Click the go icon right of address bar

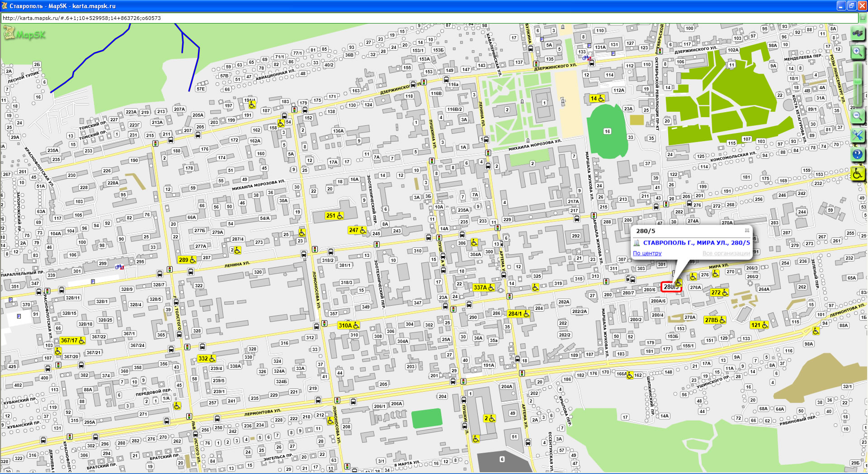(863, 18)
